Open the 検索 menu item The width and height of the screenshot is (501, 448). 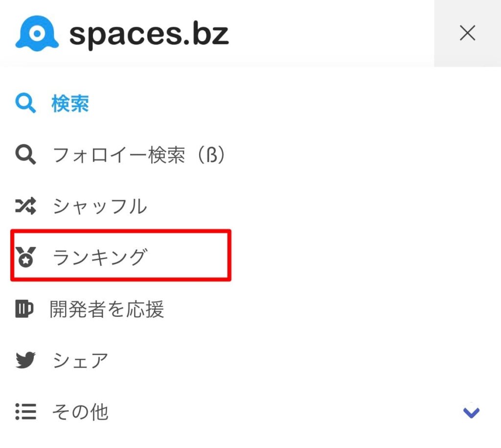coord(70,104)
